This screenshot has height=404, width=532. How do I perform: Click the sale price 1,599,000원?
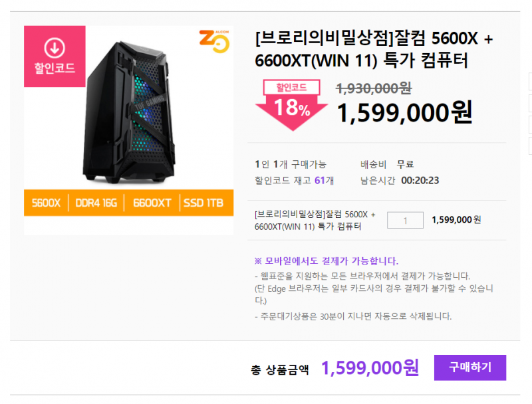404,112
